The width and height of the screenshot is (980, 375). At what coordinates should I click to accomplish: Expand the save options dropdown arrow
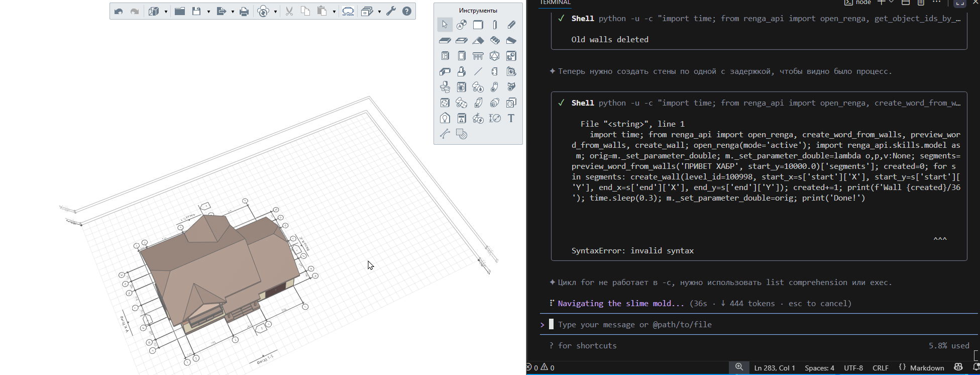(208, 12)
